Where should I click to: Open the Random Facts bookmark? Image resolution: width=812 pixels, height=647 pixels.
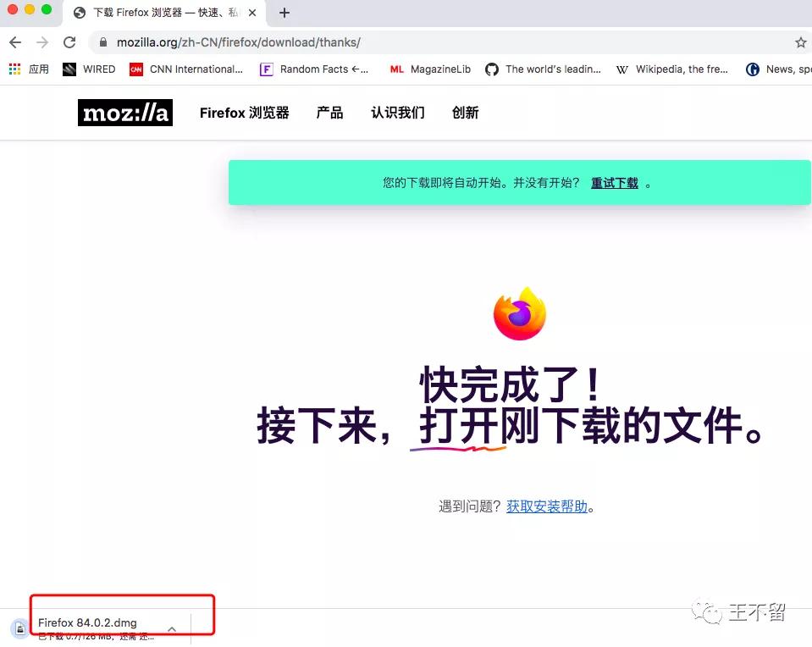[314, 69]
